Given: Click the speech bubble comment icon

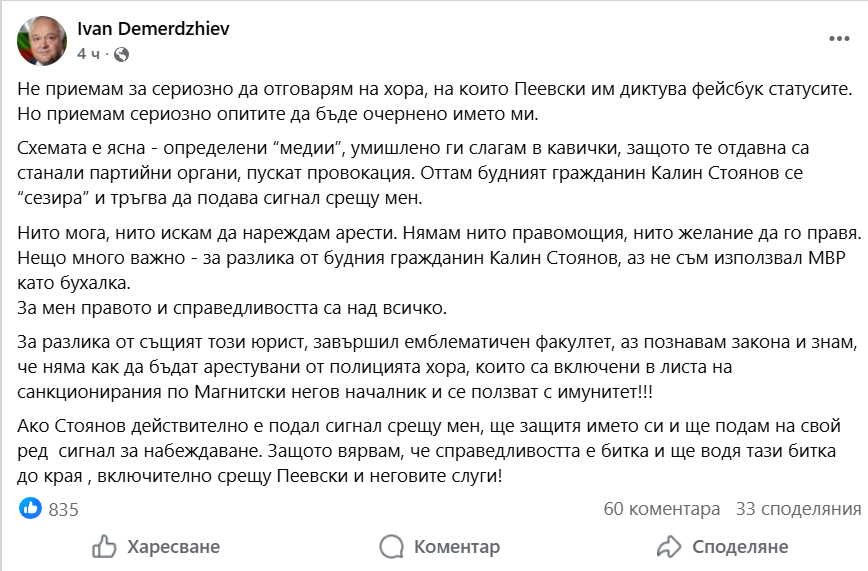Looking at the screenshot, I should 393,547.
